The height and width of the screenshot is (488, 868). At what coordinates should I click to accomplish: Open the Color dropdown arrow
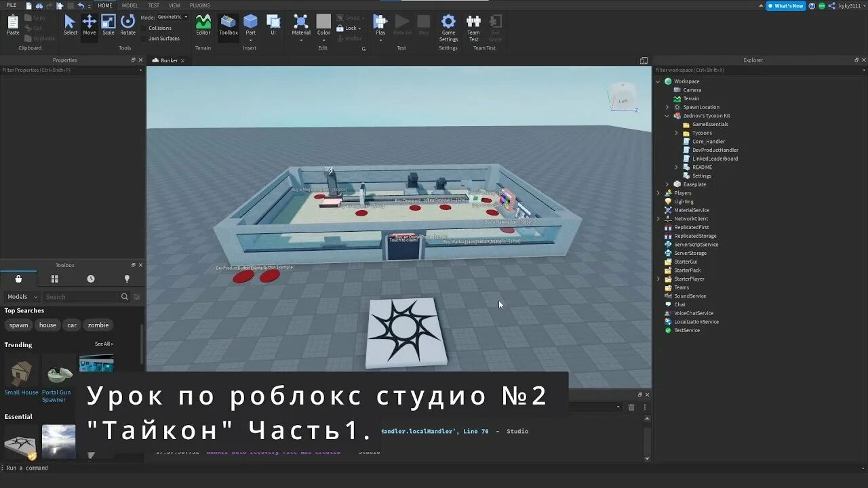click(323, 39)
